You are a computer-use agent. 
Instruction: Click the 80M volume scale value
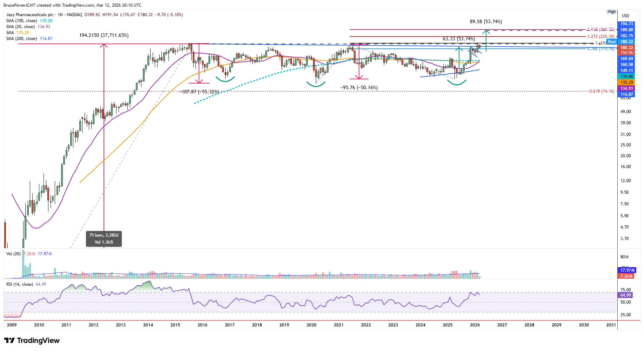625,257
